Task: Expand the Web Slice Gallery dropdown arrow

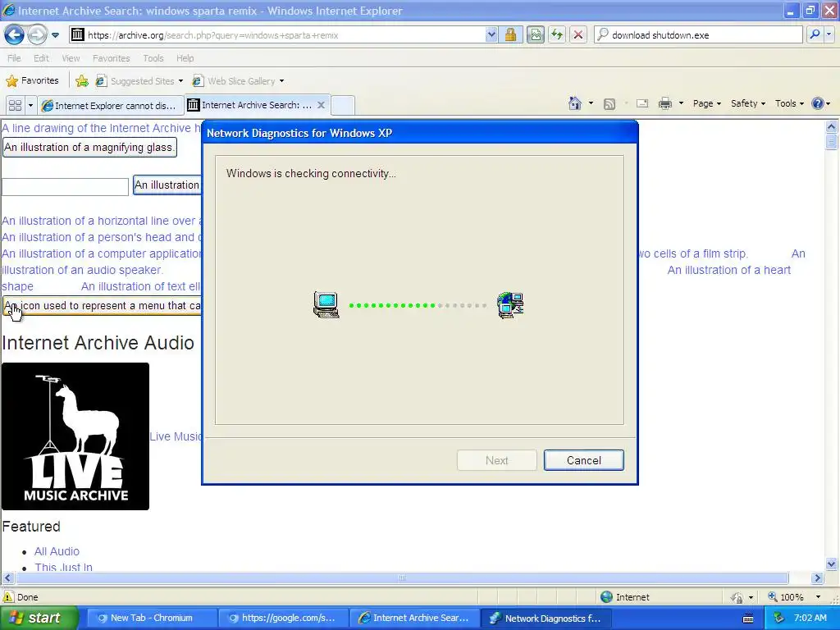Action: [x=282, y=81]
